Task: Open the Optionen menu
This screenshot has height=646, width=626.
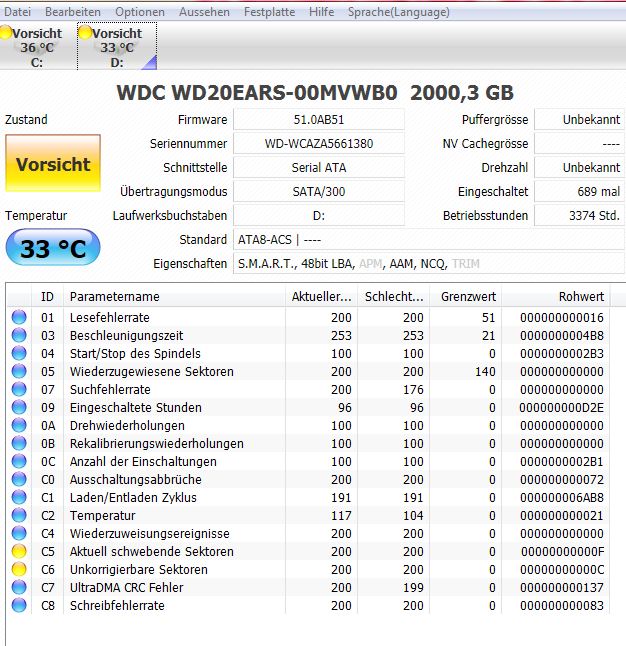Action: point(140,12)
